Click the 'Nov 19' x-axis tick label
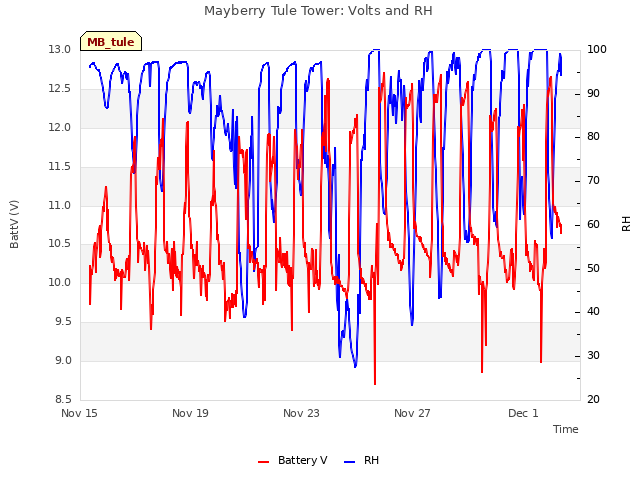This screenshot has height=480, width=640. (190, 413)
